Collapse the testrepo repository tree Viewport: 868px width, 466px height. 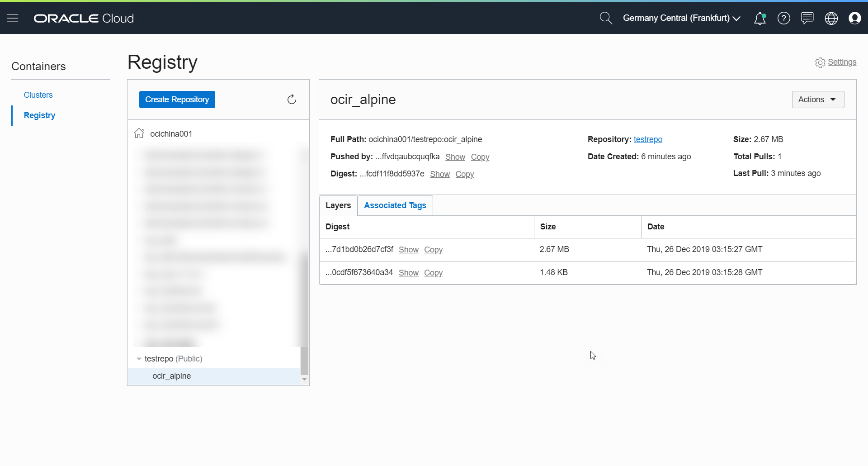[138, 358]
